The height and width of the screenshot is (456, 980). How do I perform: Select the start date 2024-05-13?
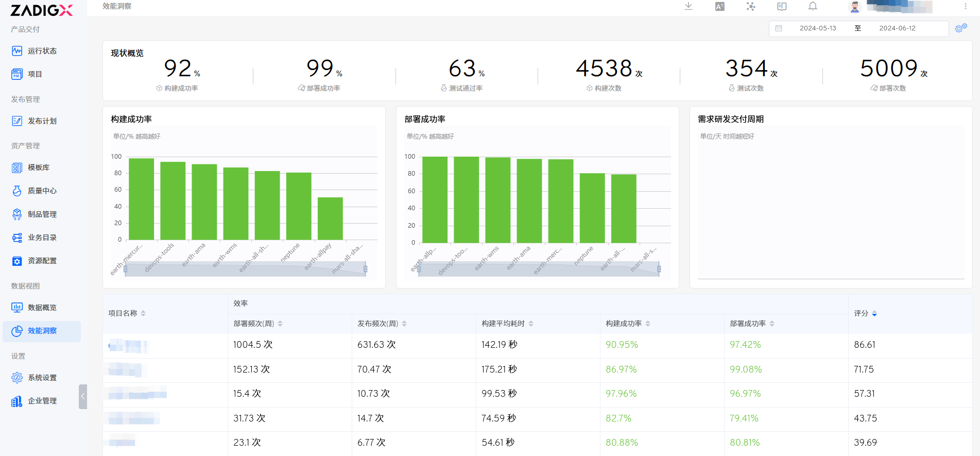[x=818, y=28]
